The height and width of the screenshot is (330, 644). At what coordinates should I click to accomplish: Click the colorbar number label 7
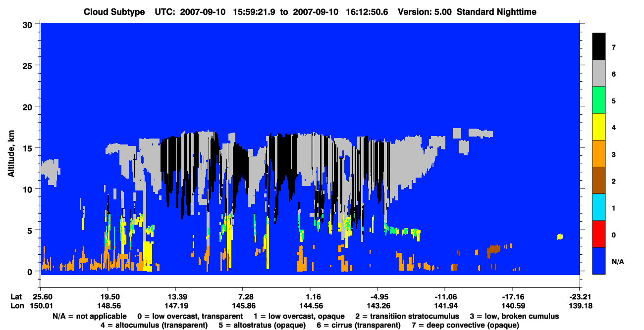[x=614, y=47]
